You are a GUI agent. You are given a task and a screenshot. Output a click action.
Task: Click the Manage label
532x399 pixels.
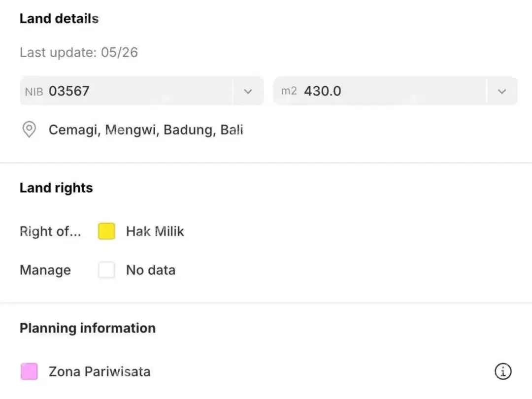45,270
